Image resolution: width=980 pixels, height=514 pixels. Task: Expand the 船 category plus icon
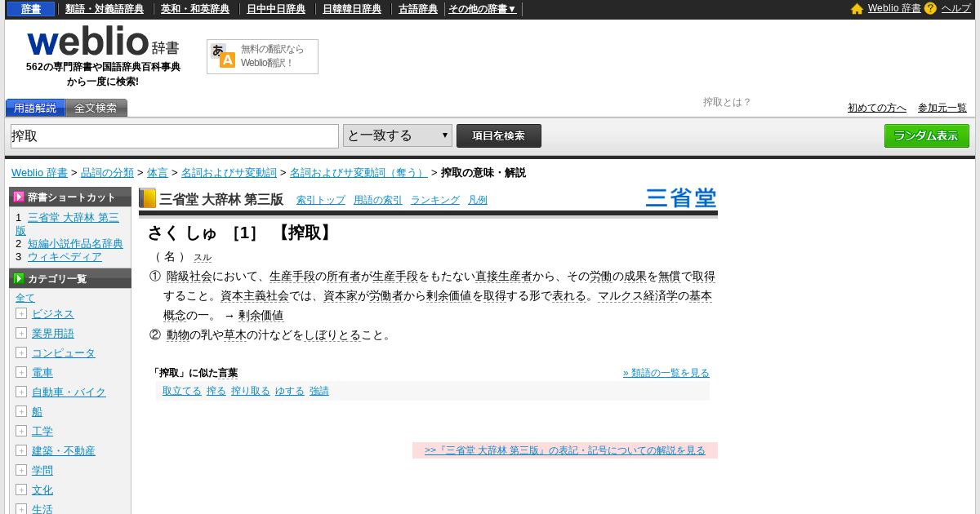click(x=21, y=411)
